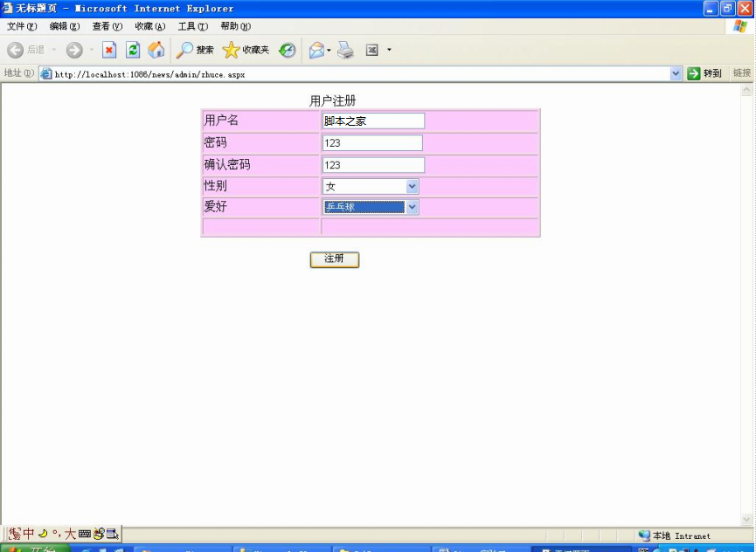The height and width of the screenshot is (552, 756).
Task: Toggle the IME punctuation mode icon
Action: pos(57,533)
